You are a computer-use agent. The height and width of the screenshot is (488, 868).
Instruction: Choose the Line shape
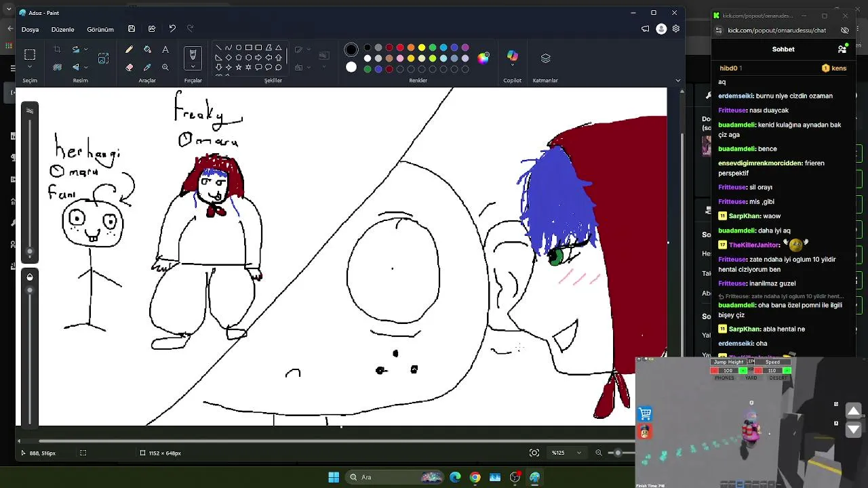[x=218, y=47]
